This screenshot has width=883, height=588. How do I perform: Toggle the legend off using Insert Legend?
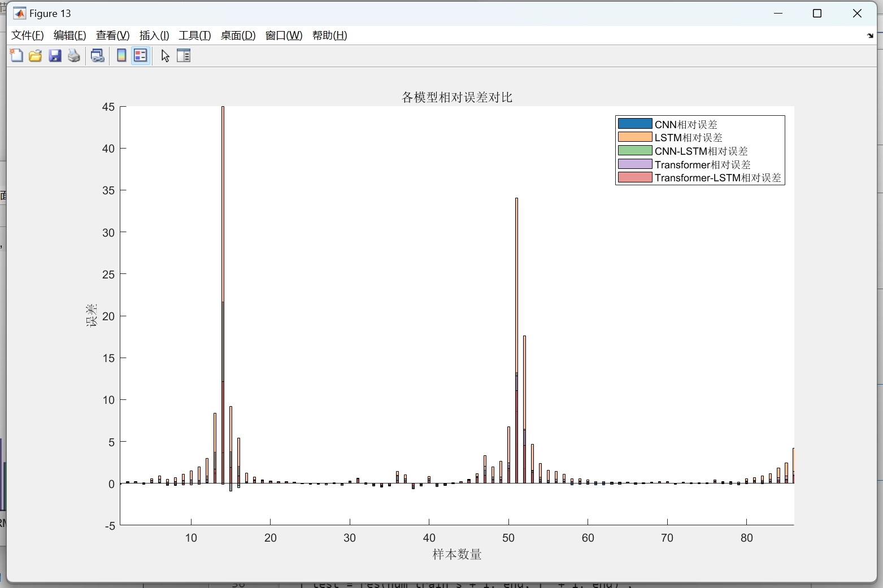(140, 56)
